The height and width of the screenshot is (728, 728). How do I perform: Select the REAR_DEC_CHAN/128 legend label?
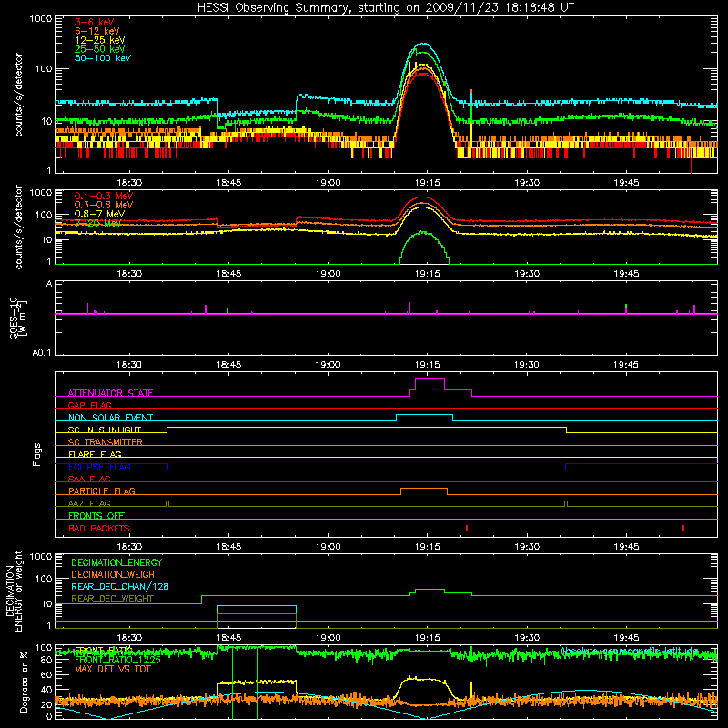click(120, 586)
